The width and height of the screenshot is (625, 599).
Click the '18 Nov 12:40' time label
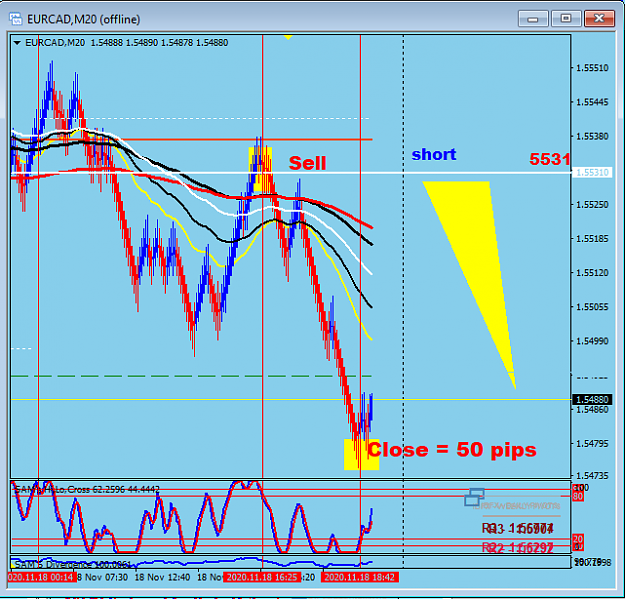[162, 577]
